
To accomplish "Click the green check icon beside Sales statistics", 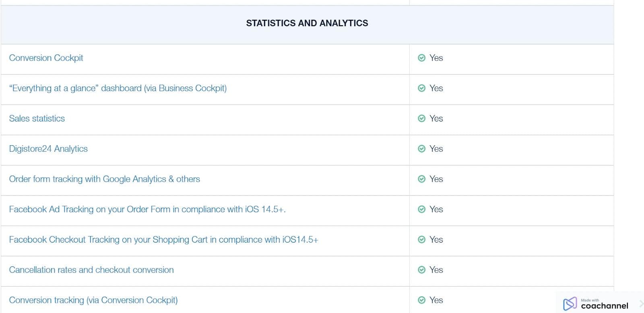I will pos(421,118).
